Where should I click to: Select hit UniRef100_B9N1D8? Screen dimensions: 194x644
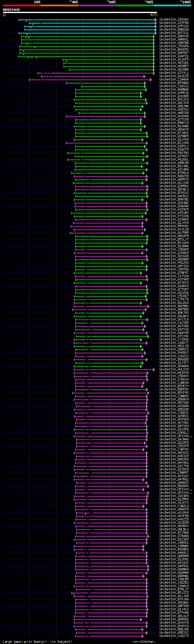coord(174,30)
